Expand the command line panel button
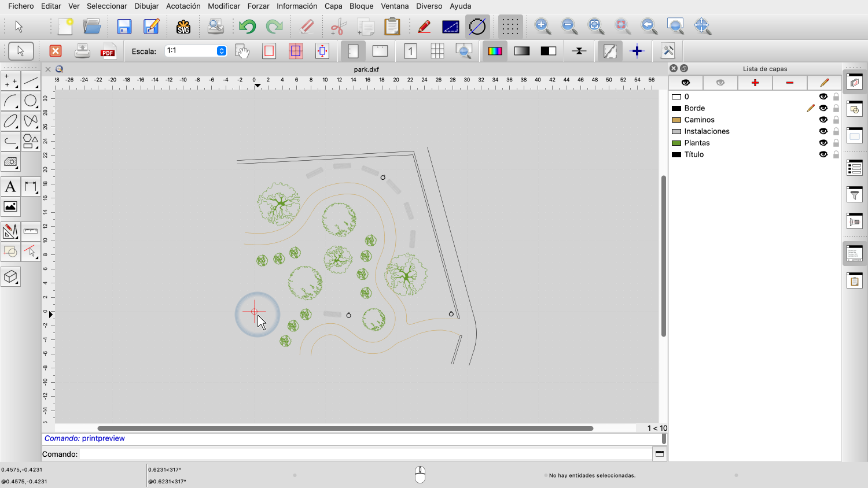The width and height of the screenshot is (868, 488). [x=659, y=454]
